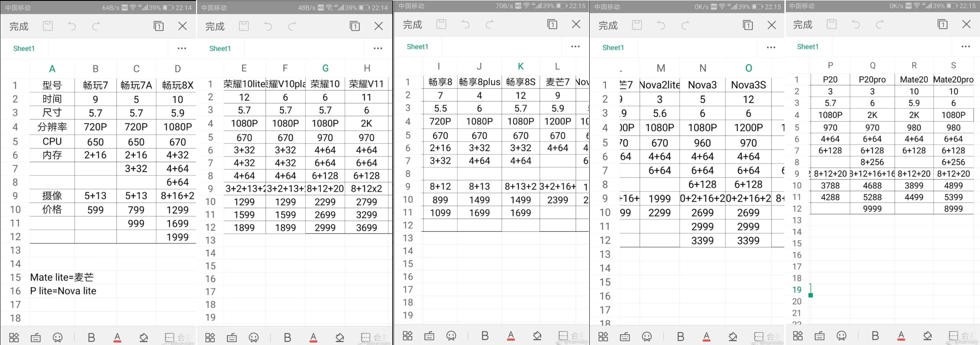Tap 完成 in the E–H columns screenshot
980x345 pixels.
click(215, 26)
